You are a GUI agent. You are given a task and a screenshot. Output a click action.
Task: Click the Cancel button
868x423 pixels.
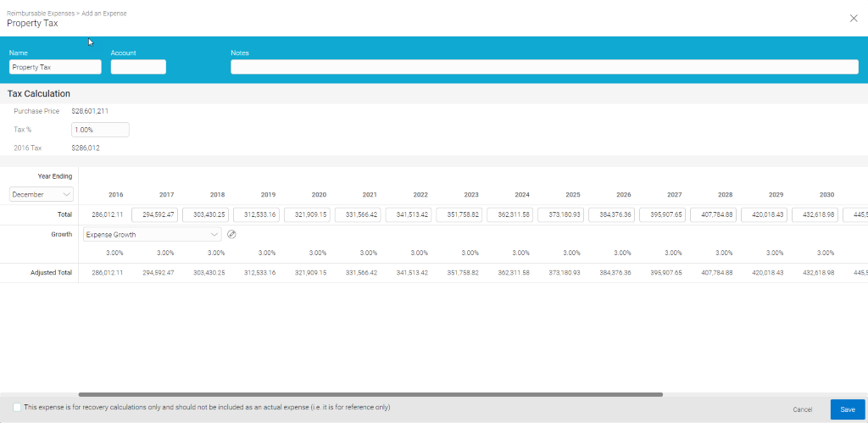[x=802, y=409]
